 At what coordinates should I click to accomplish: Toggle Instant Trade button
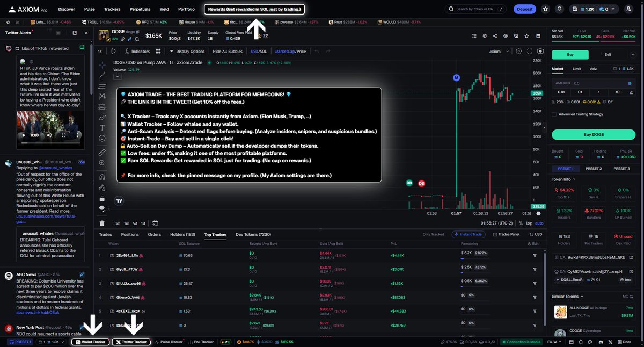point(470,235)
